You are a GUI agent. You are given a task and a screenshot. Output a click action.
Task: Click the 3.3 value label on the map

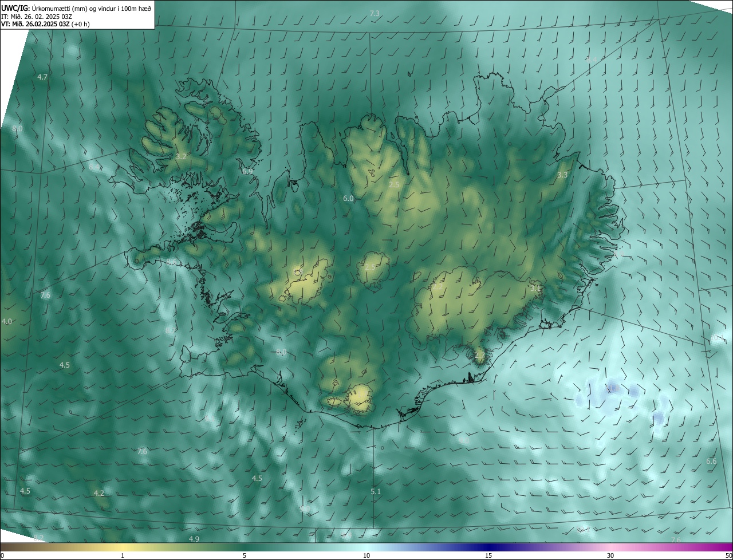click(x=562, y=175)
